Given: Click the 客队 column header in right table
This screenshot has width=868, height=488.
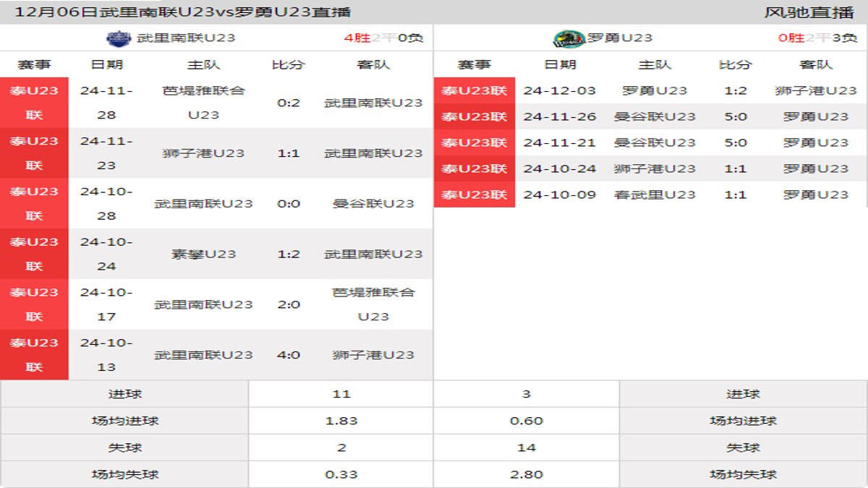Looking at the screenshot, I should pyautogui.click(x=816, y=64).
